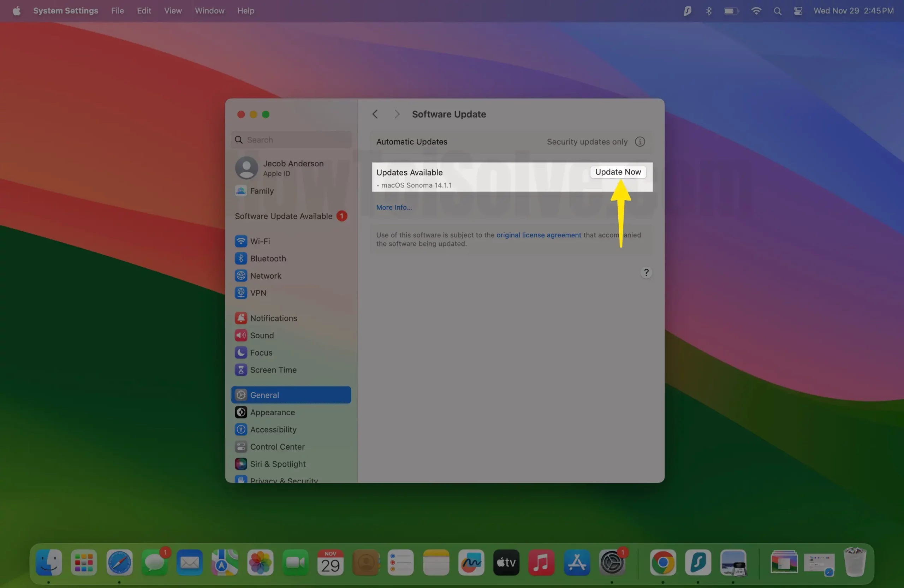Open the Window menu
The height and width of the screenshot is (588, 904).
(209, 11)
